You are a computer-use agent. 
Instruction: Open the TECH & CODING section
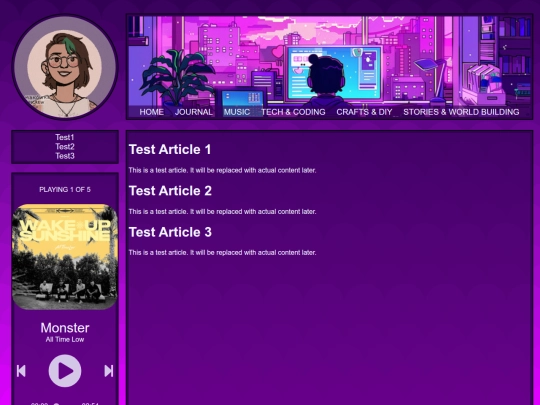(x=293, y=112)
